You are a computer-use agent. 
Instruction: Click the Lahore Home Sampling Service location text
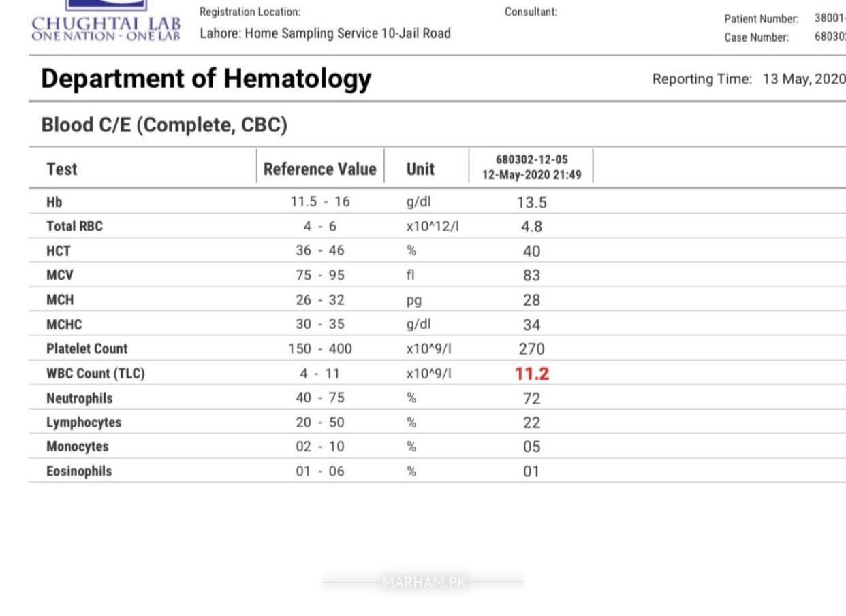point(325,33)
